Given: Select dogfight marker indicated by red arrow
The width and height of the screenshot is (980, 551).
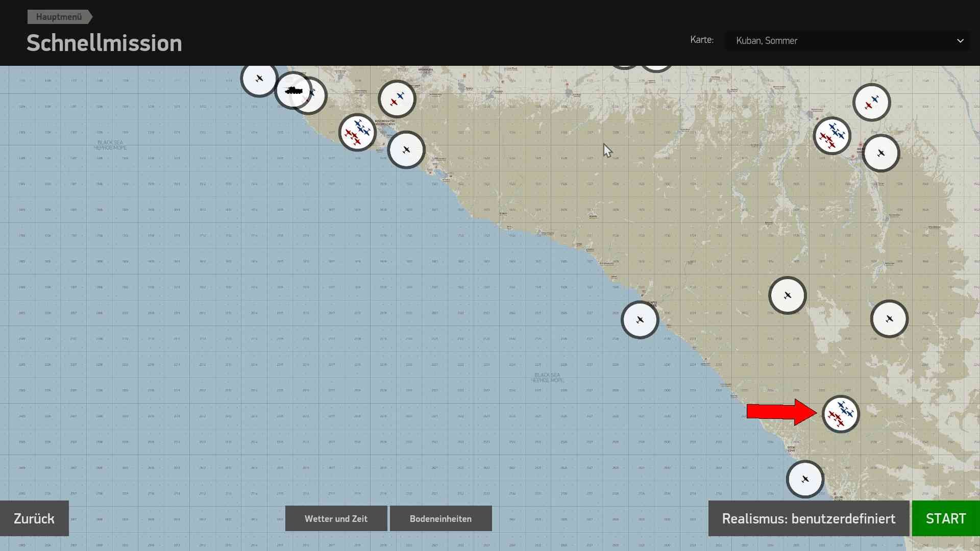Looking at the screenshot, I should tap(841, 414).
